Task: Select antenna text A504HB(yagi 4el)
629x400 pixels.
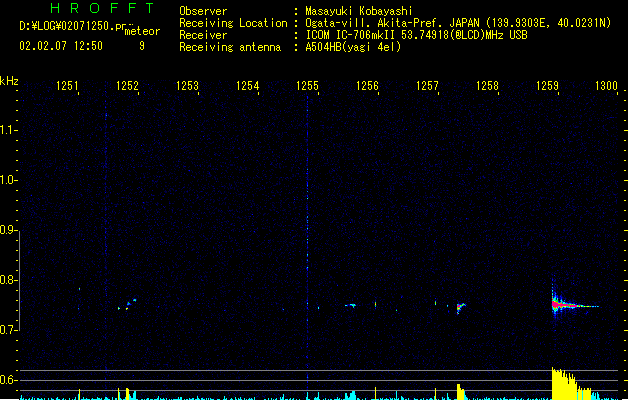Action: point(353,47)
